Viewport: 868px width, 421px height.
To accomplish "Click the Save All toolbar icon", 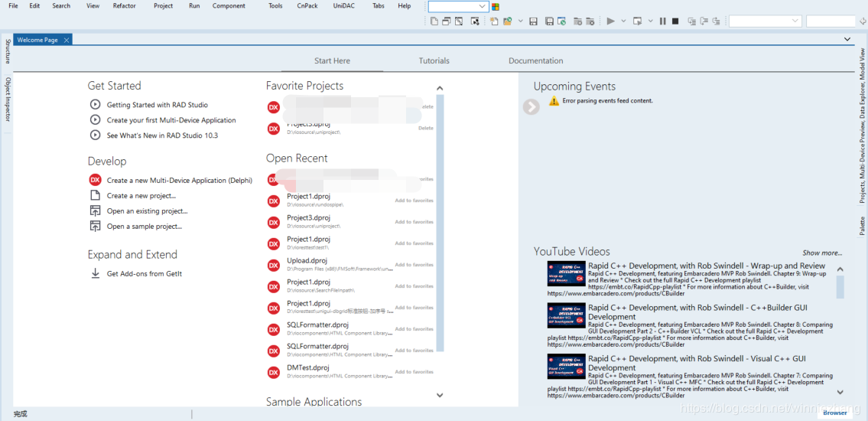I will point(549,21).
